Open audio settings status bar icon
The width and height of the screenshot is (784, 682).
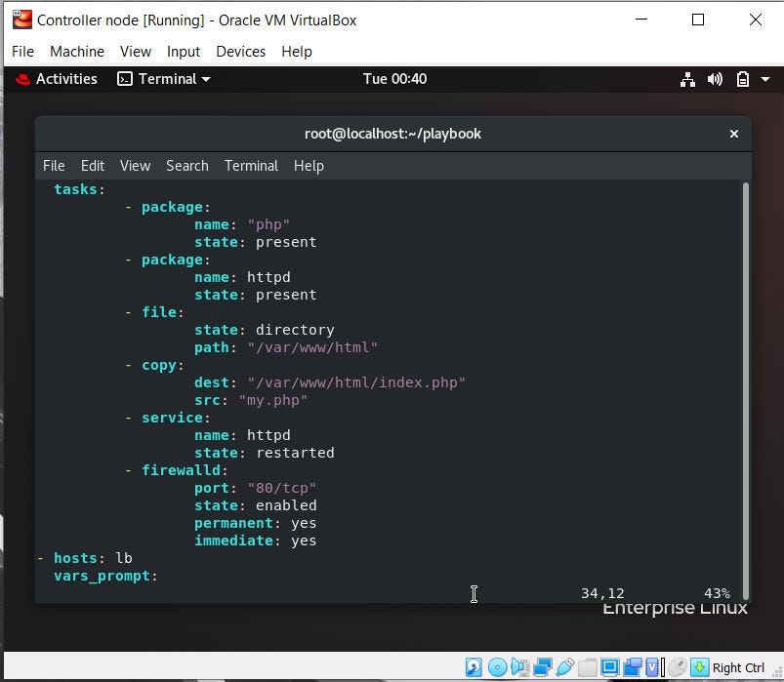pos(520,667)
